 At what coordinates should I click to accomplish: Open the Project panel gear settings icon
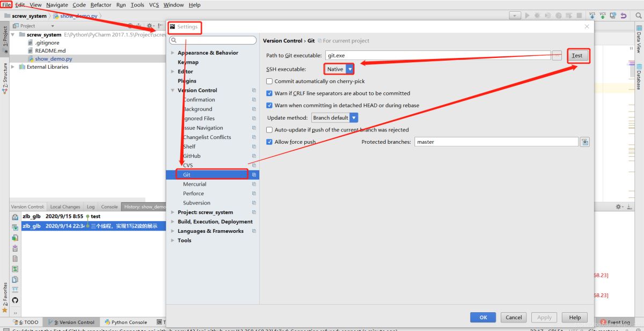point(150,26)
